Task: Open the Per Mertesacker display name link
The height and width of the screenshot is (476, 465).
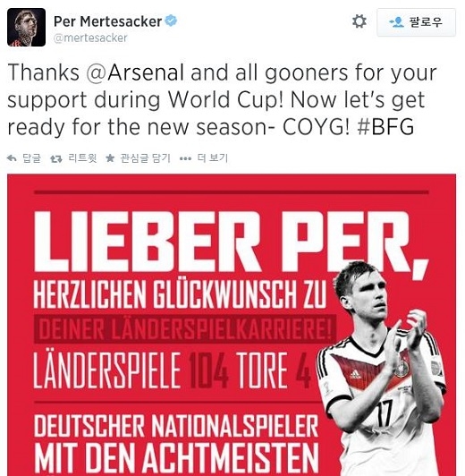Action: click(x=107, y=21)
